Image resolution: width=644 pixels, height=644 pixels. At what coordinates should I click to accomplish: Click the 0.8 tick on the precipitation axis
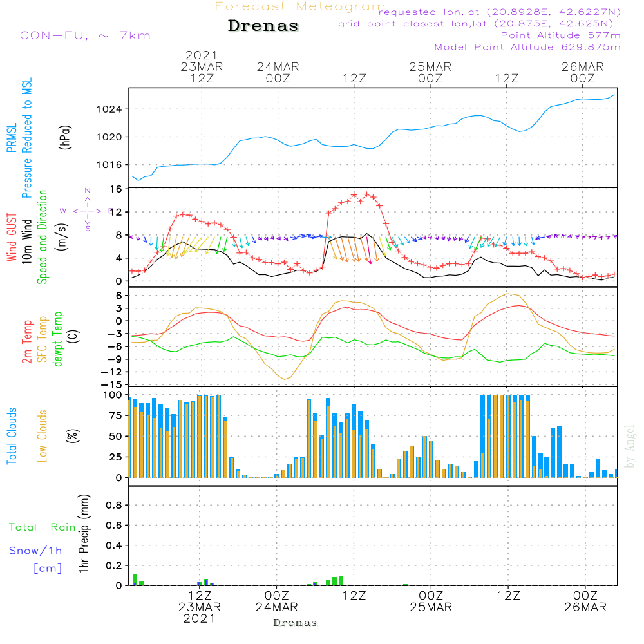tap(114, 506)
